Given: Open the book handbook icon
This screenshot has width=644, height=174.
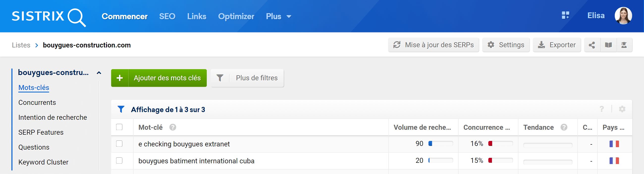Looking at the screenshot, I should click(608, 45).
